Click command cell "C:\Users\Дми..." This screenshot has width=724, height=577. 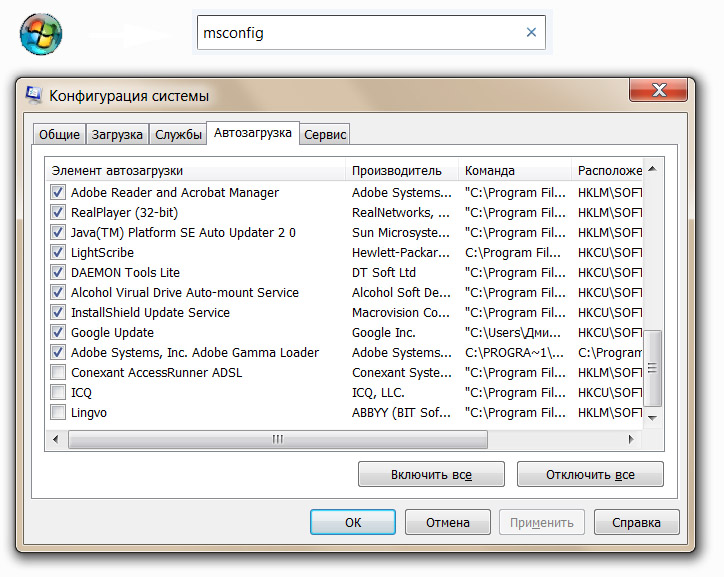(x=513, y=332)
